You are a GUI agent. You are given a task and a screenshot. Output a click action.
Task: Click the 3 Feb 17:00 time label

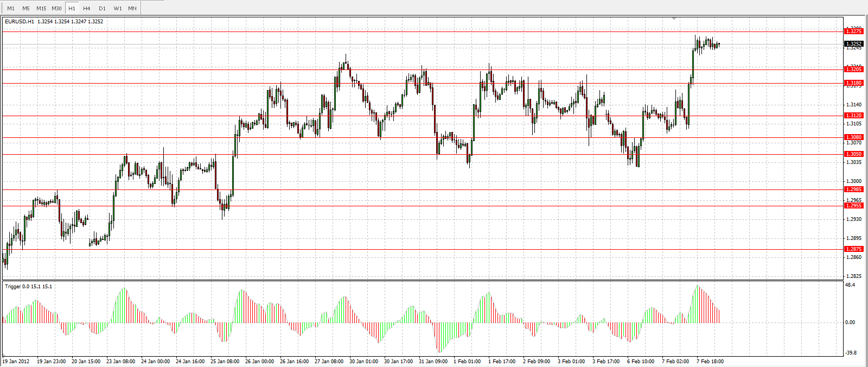click(x=606, y=362)
